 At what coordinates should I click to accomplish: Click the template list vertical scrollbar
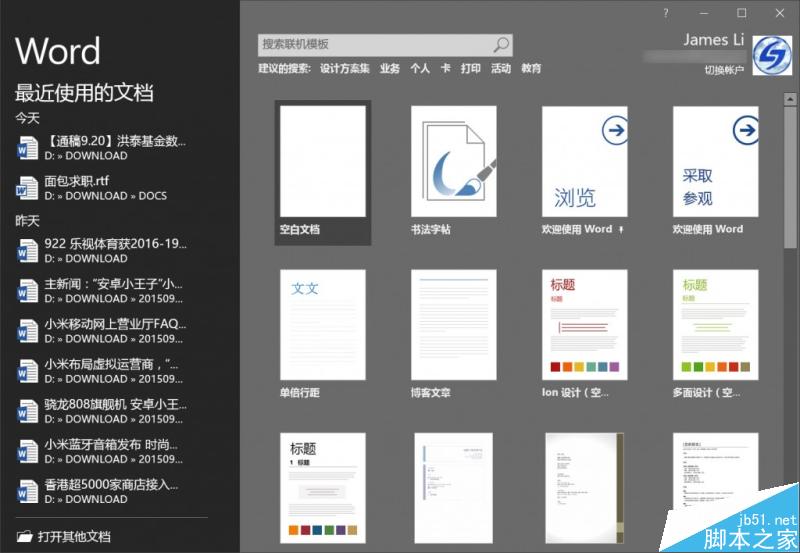[x=791, y=200]
